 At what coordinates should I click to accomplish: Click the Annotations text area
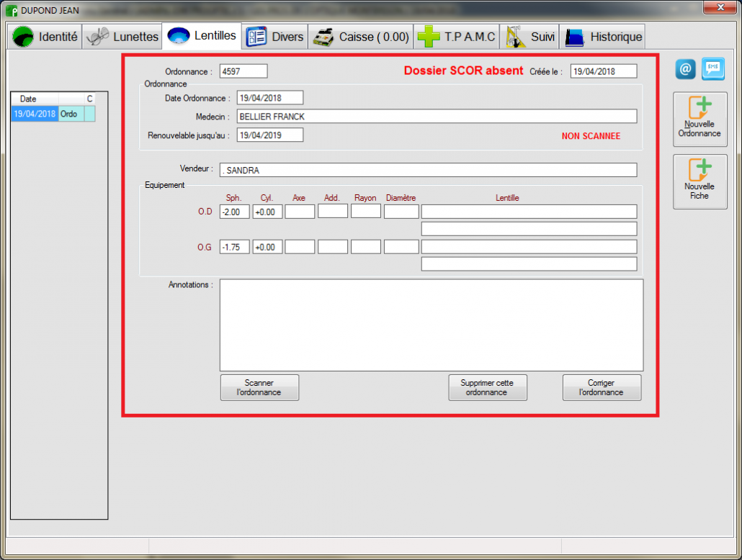click(431, 325)
